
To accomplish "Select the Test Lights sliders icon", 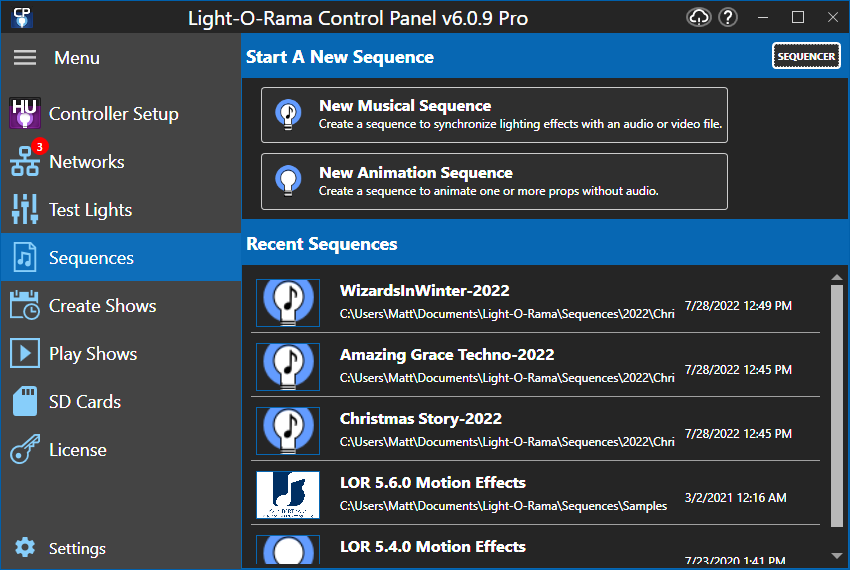I will [25, 209].
